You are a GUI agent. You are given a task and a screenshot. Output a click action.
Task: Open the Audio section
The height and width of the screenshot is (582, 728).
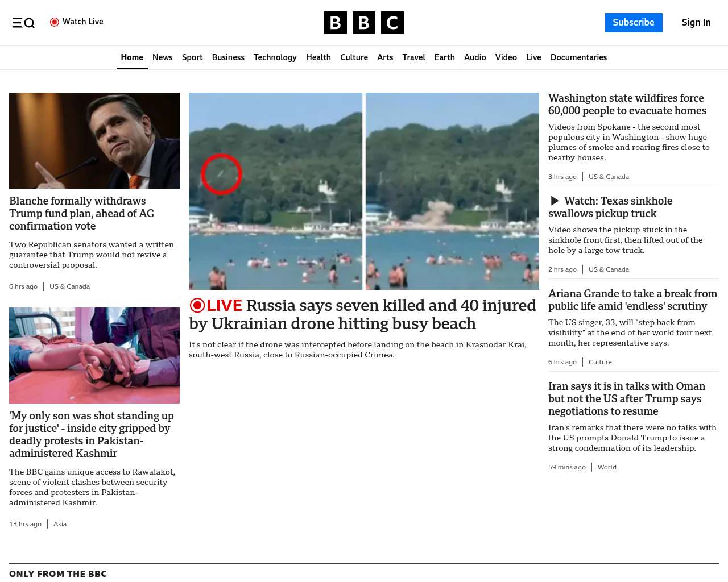(475, 57)
